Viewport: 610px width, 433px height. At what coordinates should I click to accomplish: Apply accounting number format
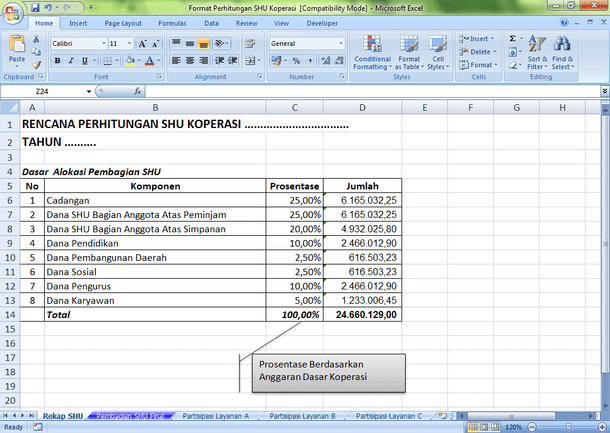coord(276,61)
